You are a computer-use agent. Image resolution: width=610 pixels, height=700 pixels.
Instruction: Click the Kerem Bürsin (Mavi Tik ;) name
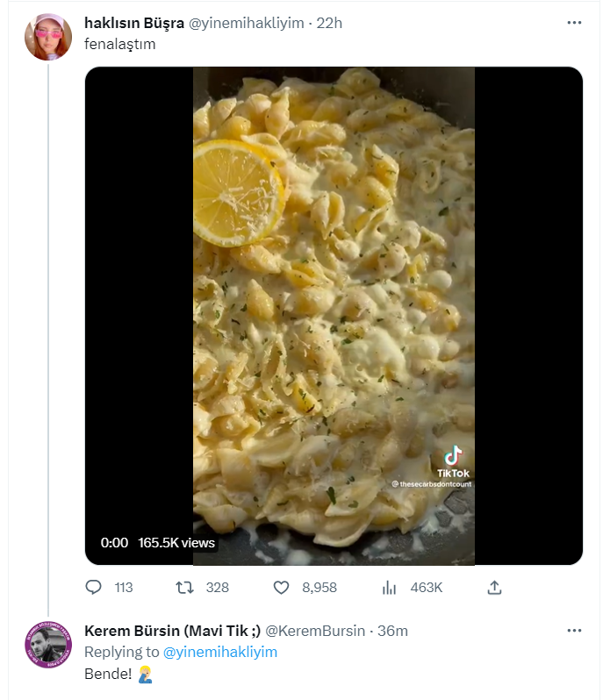pos(171,631)
